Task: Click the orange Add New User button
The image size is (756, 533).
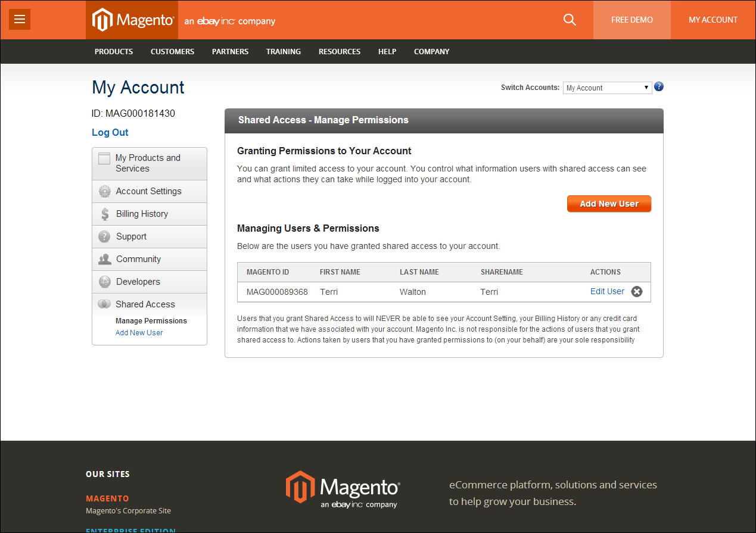Action: (609, 204)
